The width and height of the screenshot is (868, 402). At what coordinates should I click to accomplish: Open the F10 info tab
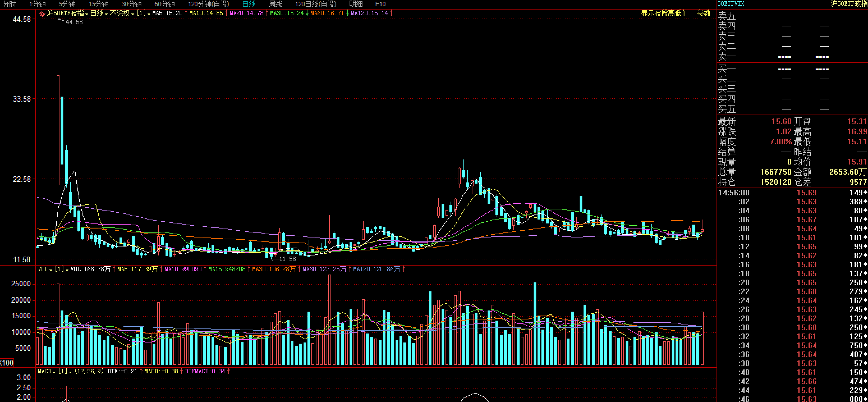(x=380, y=4)
